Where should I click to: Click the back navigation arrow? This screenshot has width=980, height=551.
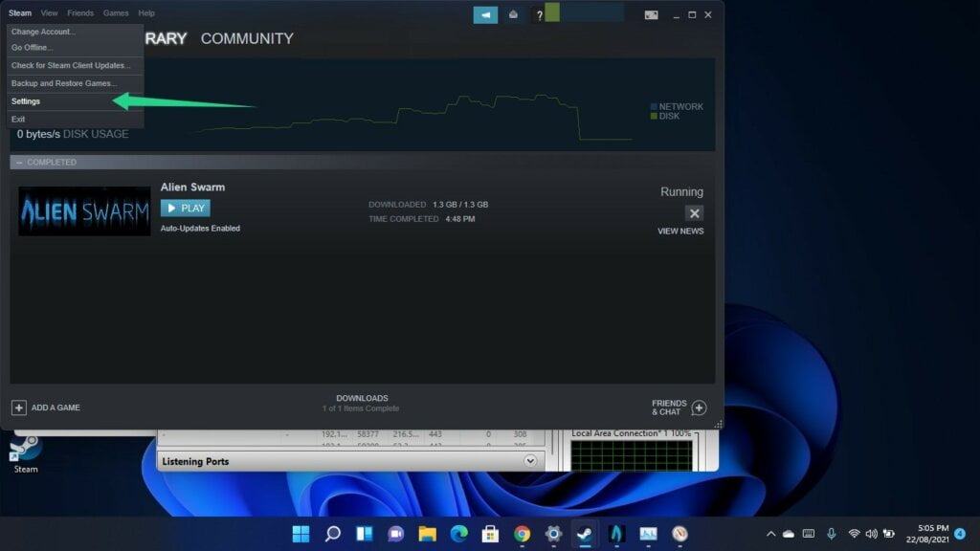[486, 14]
